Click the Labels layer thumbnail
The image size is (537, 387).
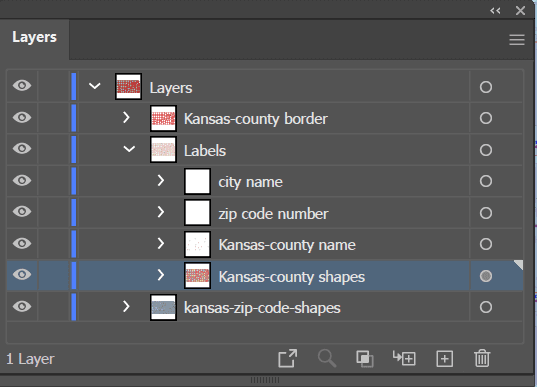tap(163, 150)
